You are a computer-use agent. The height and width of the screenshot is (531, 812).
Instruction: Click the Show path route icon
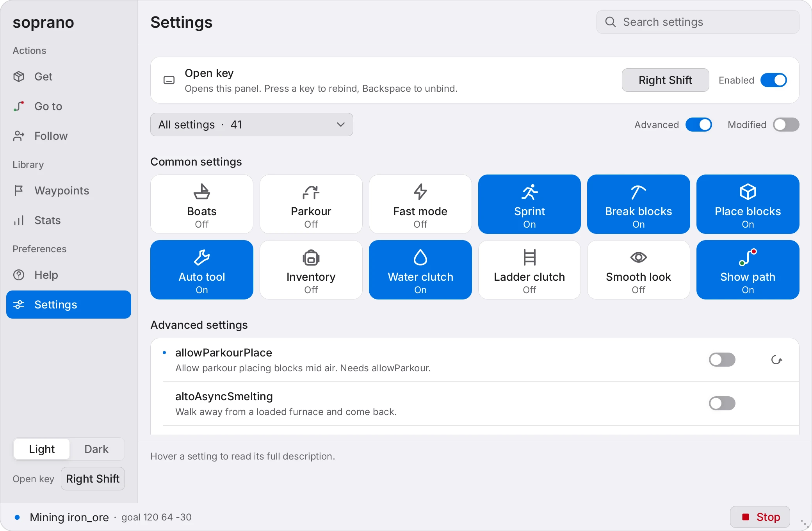(x=748, y=257)
